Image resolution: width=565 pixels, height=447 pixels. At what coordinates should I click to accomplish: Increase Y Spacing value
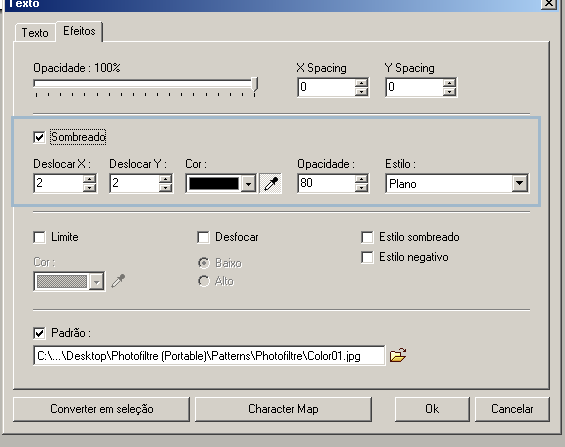click(x=449, y=83)
